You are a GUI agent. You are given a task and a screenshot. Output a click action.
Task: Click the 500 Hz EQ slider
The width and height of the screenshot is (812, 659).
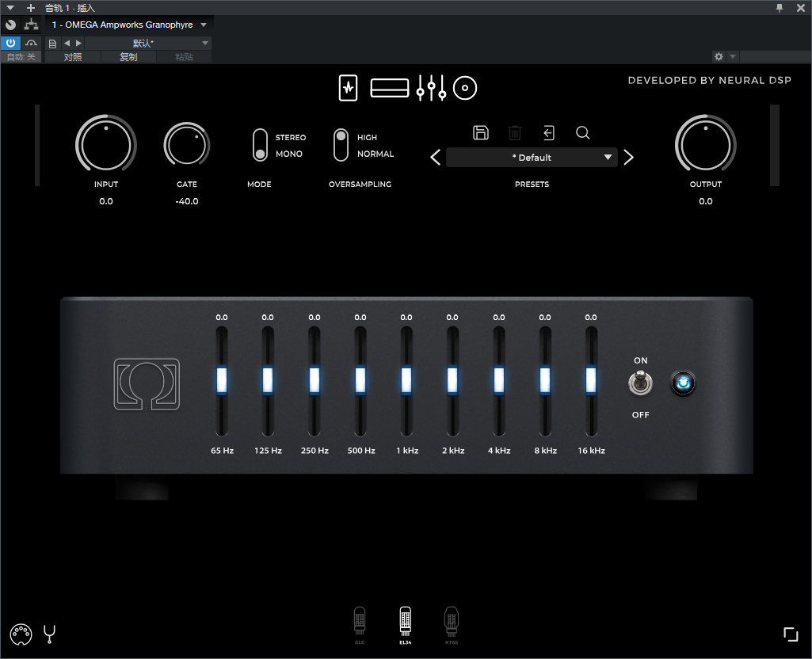pos(360,380)
